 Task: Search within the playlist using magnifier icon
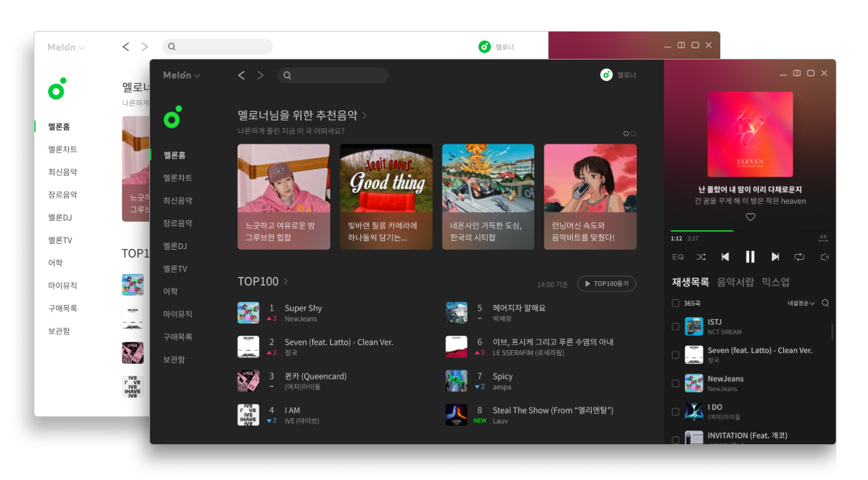click(825, 303)
